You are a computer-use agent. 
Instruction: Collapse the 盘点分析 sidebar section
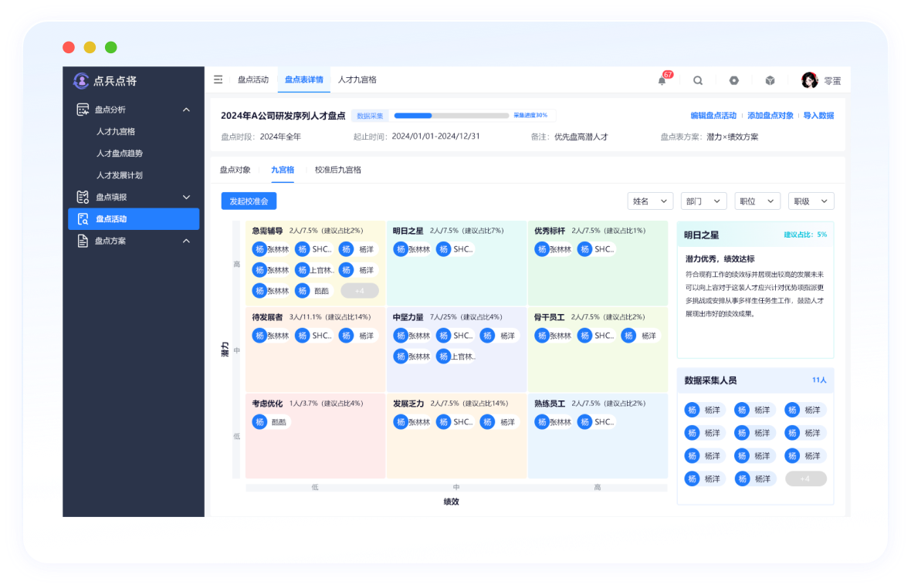coord(186,110)
